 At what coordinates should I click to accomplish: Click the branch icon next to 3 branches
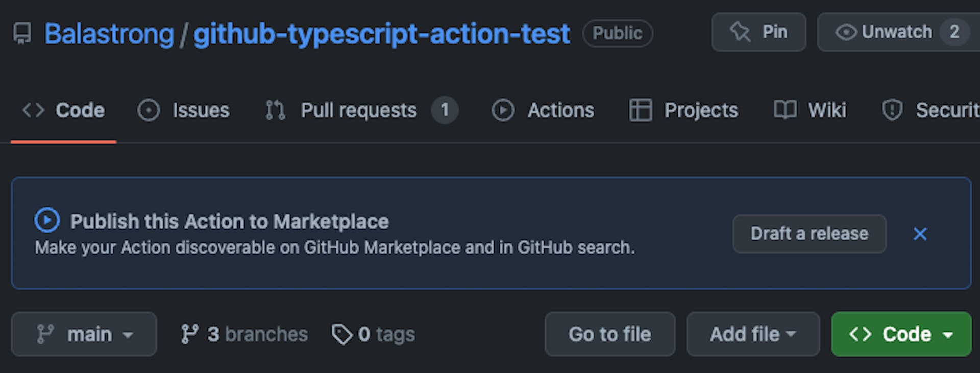[x=190, y=334]
